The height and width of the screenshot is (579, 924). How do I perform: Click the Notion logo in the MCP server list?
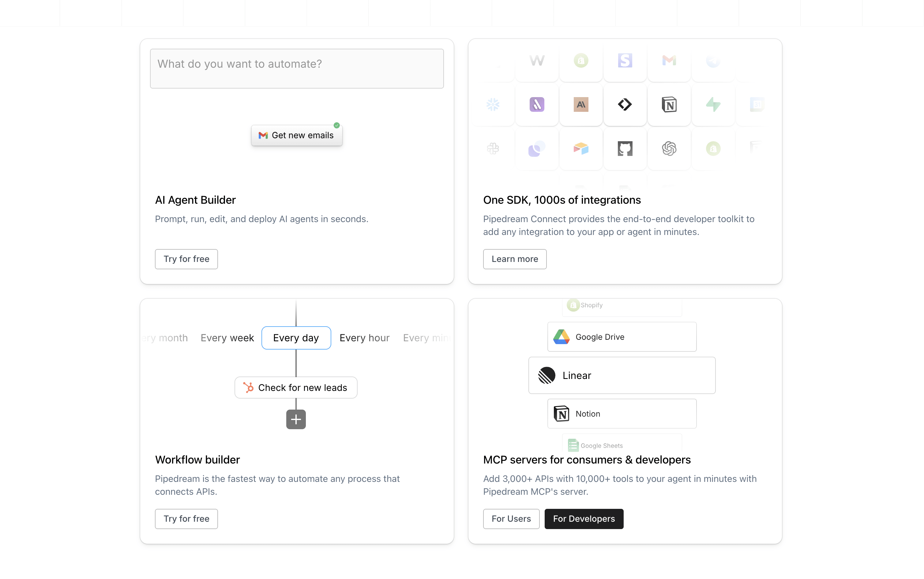[561, 414]
